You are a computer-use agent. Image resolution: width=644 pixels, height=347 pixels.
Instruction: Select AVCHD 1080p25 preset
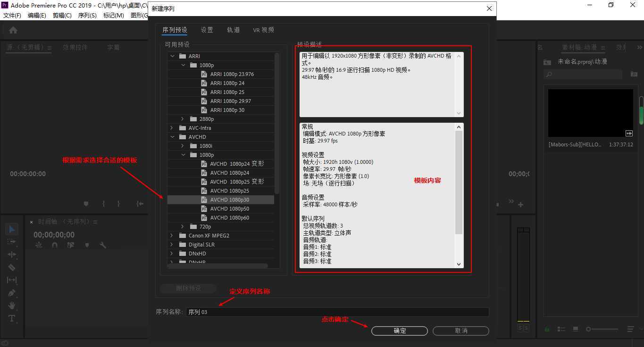click(229, 191)
